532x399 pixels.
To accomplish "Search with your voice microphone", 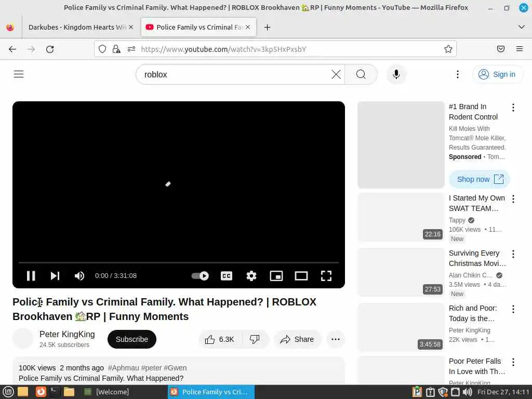I will pyautogui.click(x=396, y=74).
